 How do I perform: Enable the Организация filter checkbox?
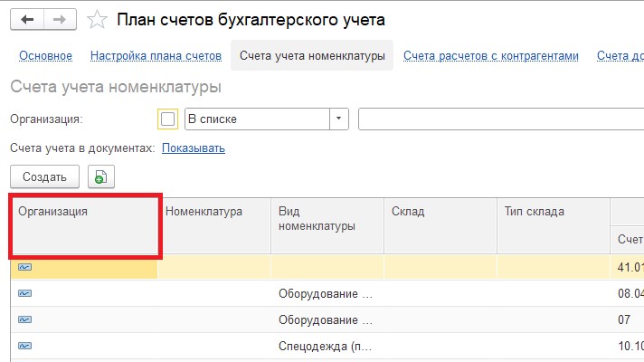click(167, 119)
